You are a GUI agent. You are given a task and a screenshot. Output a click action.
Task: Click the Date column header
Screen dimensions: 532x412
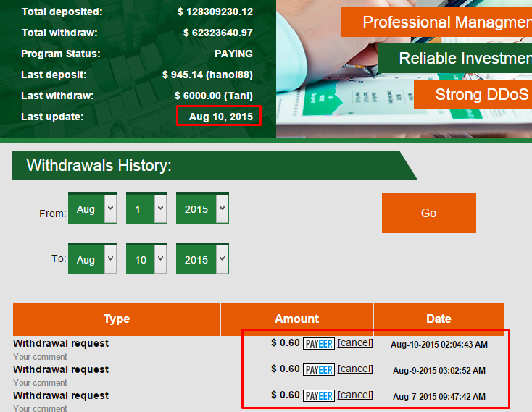click(439, 319)
